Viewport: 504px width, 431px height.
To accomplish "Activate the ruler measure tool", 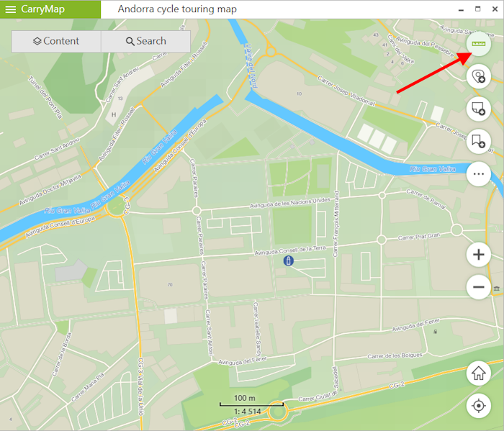I will [x=478, y=44].
